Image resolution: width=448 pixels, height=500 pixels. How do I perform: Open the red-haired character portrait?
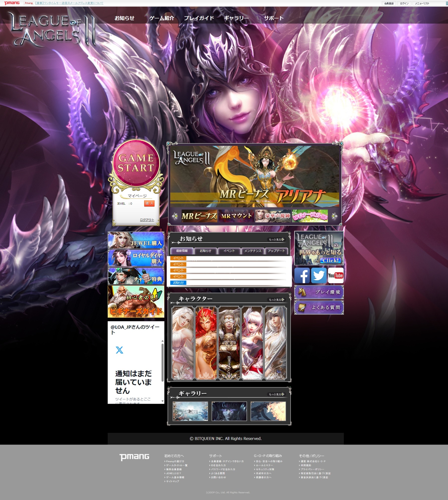pyautogui.click(x=206, y=343)
